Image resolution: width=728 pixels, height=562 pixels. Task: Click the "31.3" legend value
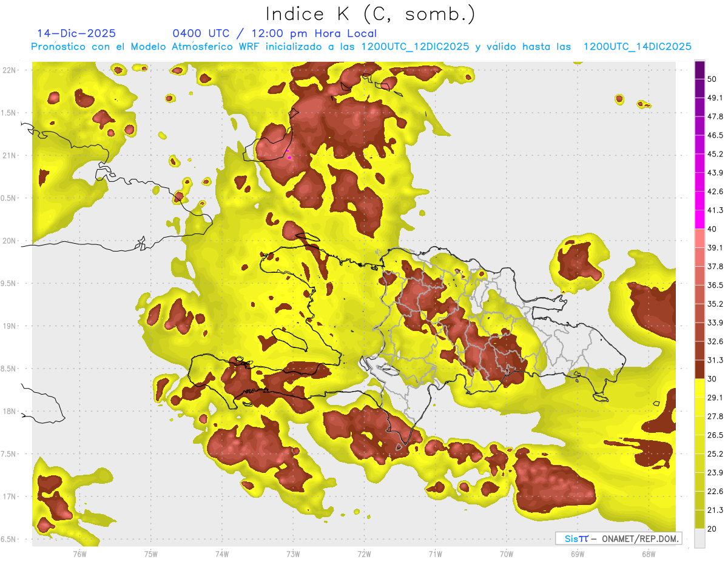point(715,360)
